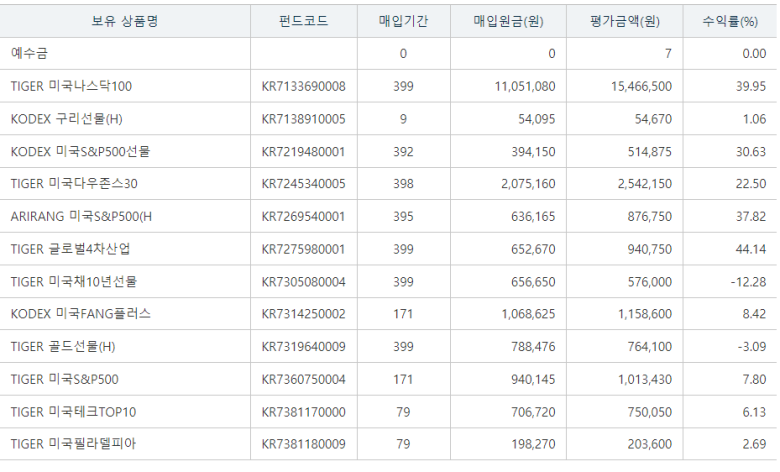
Task: Click the valuation amount 1,013,430
Action: (645, 379)
